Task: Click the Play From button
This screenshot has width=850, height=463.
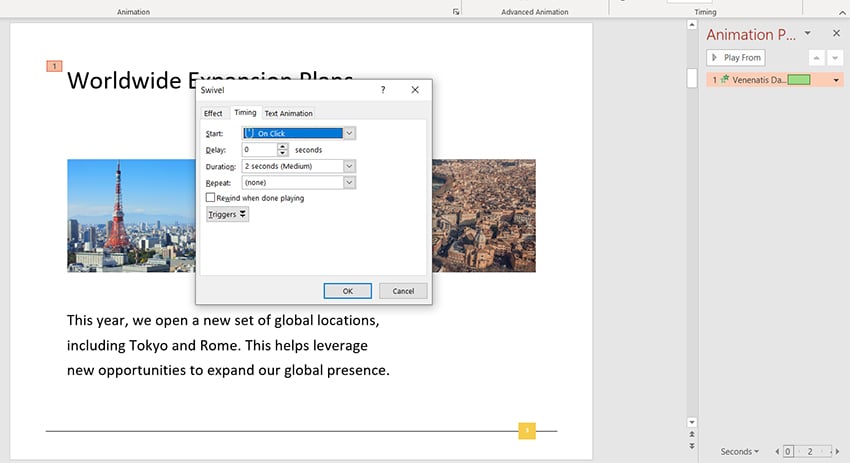Action: click(736, 58)
